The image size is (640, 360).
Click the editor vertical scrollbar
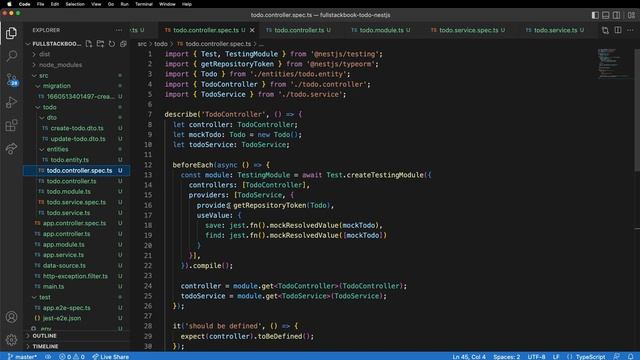[x=637, y=110]
